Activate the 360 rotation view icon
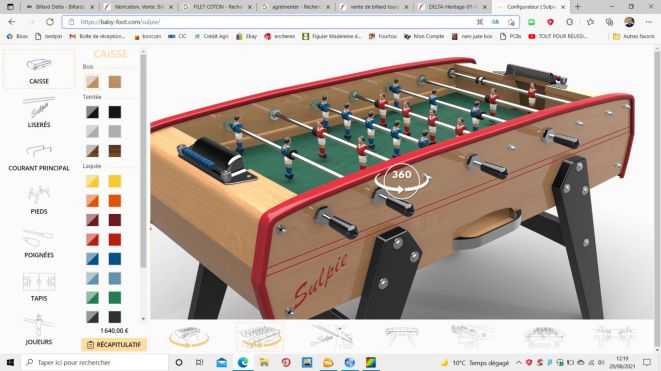This screenshot has width=661, height=371. (x=402, y=180)
